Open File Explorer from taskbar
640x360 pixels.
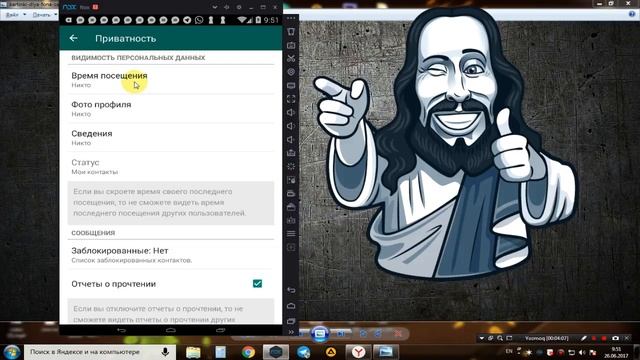pos(193,352)
